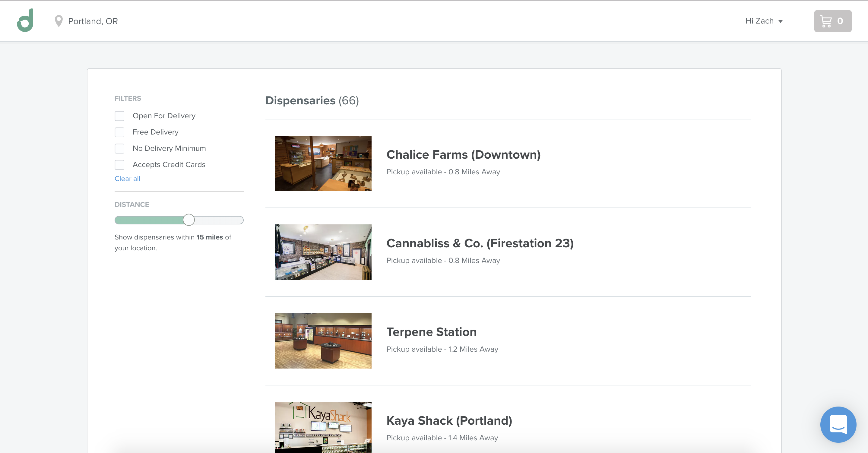Check the Free Delivery filter
This screenshot has width=868, height=453.
click(x=120, y=132)
